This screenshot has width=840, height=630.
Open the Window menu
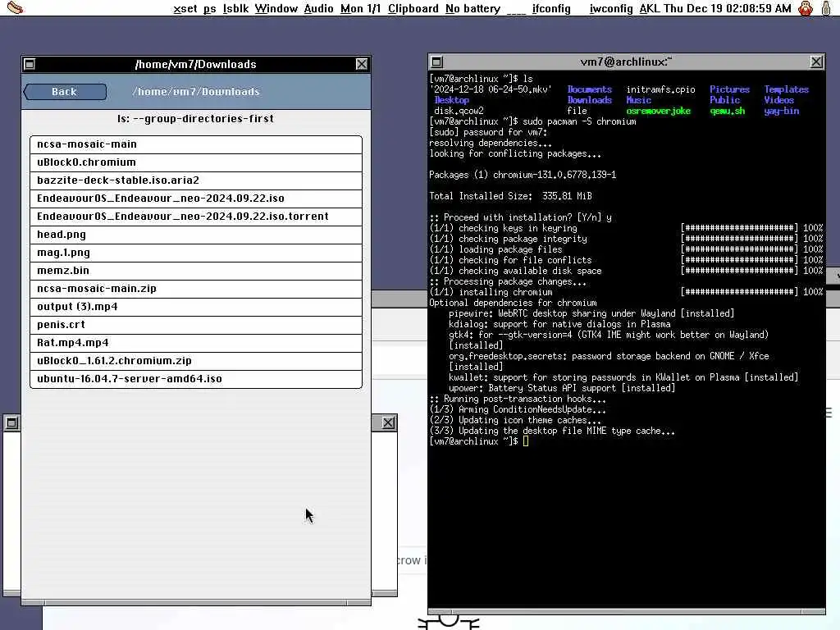coord(276,8)
